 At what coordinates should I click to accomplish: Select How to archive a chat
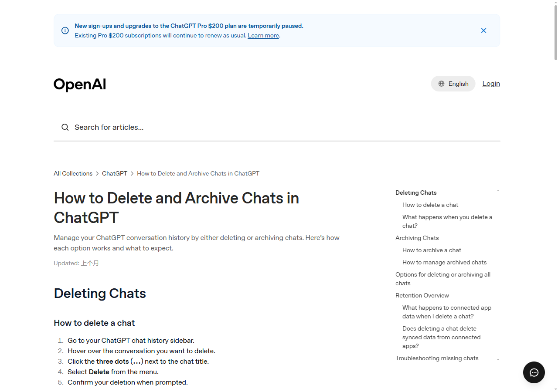coord(432,250)
